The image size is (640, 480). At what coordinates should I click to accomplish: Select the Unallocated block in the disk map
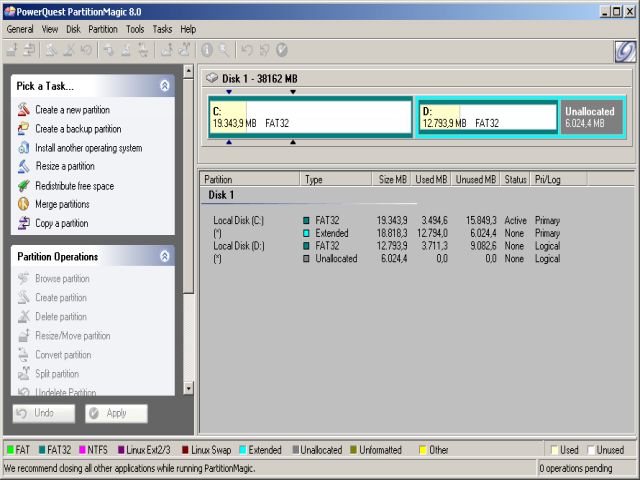[591, 117]
